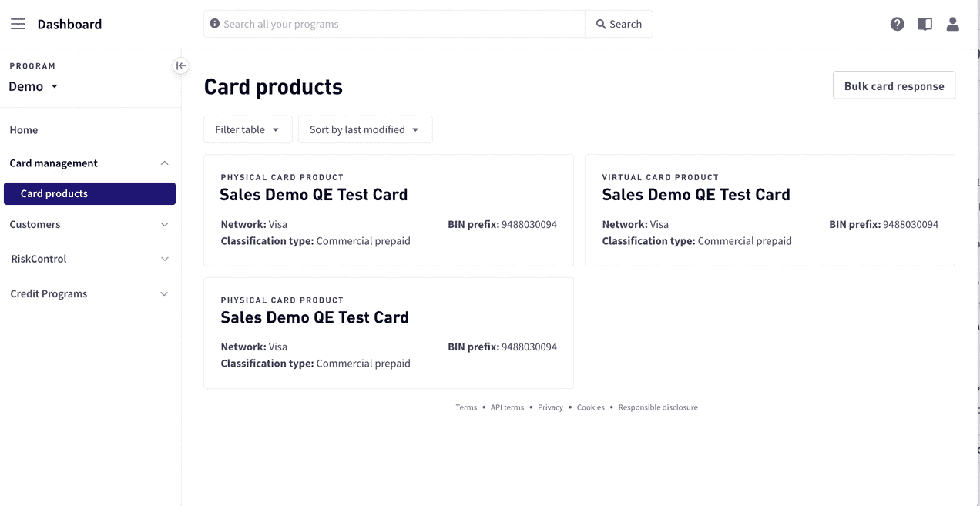Viewport: 980px width, 506px height.
Task: Click the user profile icon
Action: (952, 24)
